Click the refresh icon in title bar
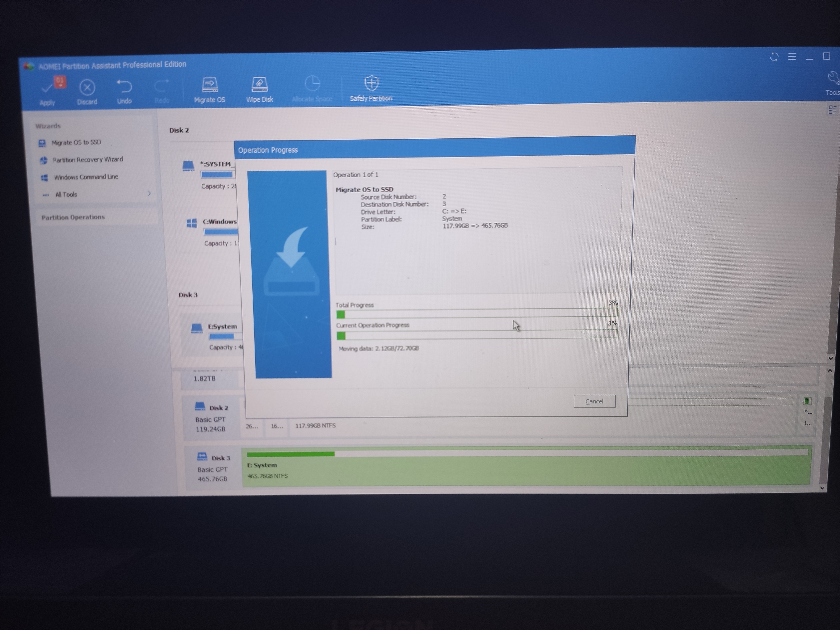The height and width of the screenshot is (630, 840). 774,57
